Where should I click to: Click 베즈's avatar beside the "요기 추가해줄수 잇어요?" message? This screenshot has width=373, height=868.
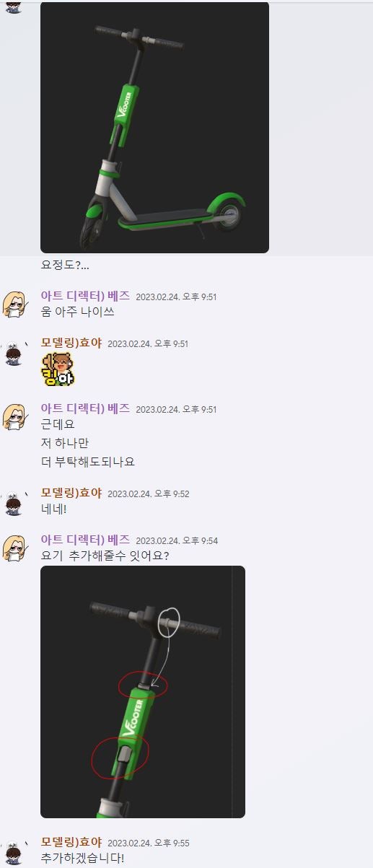point(15,548)
